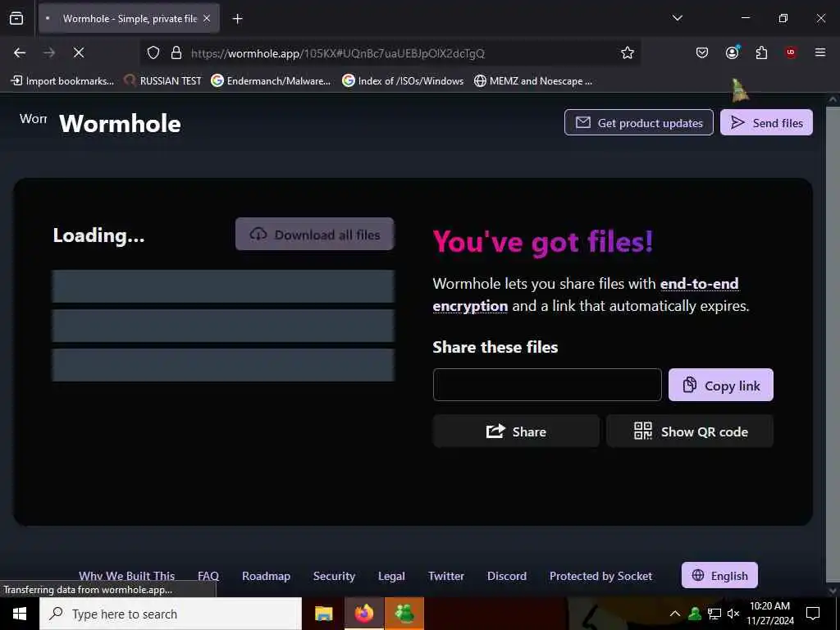Open Pocket save icon in toolbar
Viewport: 840px width, 630px height.
click(x=702, y=52)
